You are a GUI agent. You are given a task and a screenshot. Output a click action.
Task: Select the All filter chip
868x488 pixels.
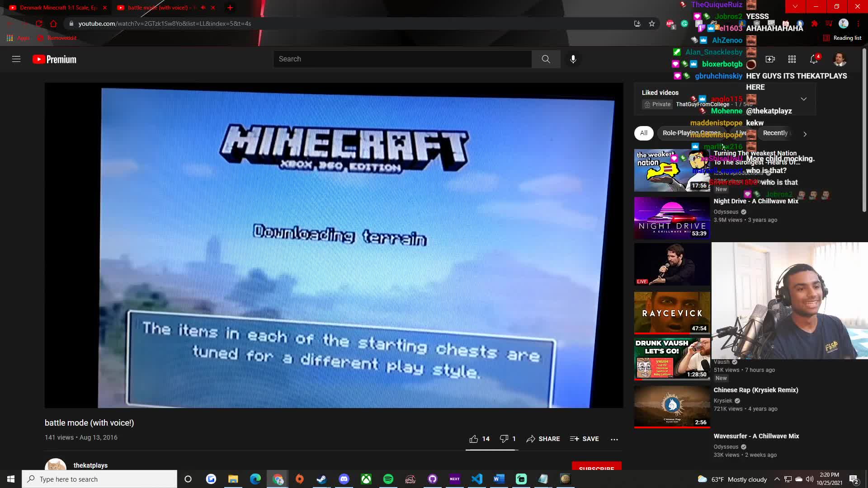click(644, 133)
